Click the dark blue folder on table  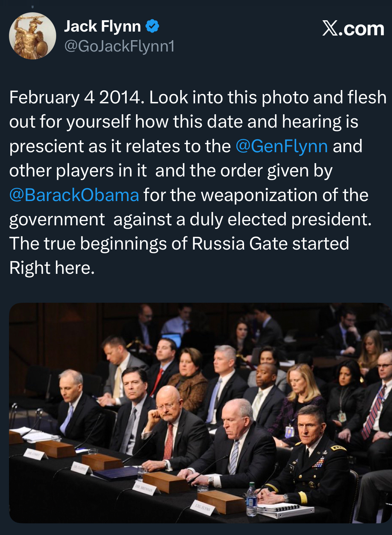pos(116,473)
